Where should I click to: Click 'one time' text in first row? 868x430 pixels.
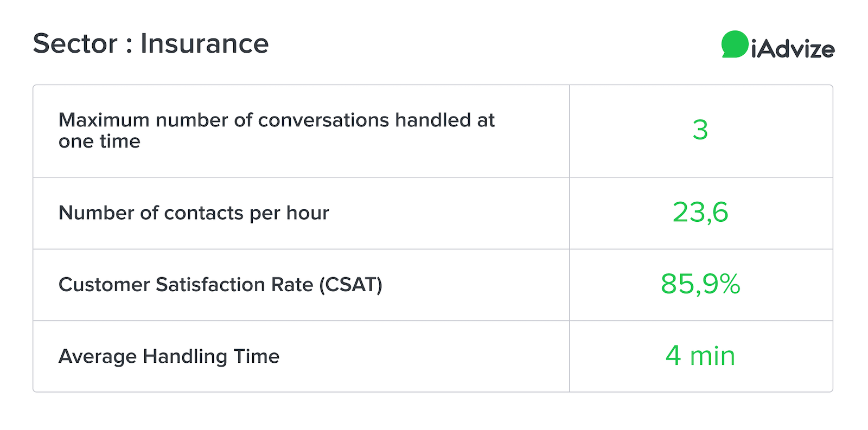(100, 141)
